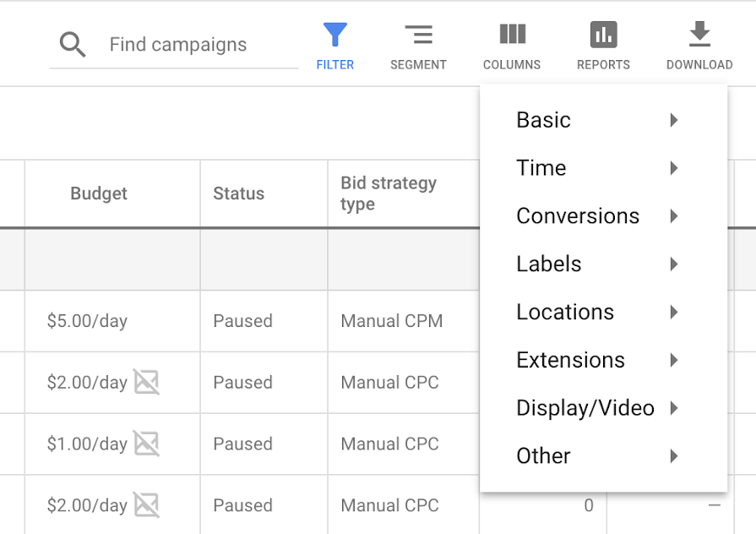Click the Segment icon
Image resolution: width=756 pixels, height=534 pixels.
click(418, 35)
